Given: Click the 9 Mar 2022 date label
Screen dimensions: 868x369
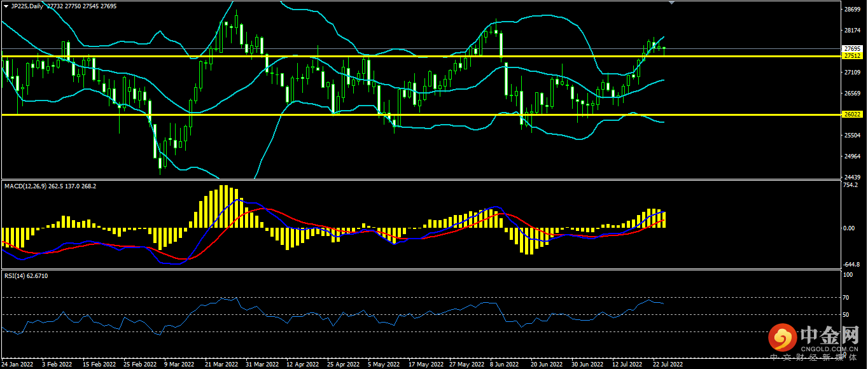Looking at the screenshot, I should click(179, 365).
